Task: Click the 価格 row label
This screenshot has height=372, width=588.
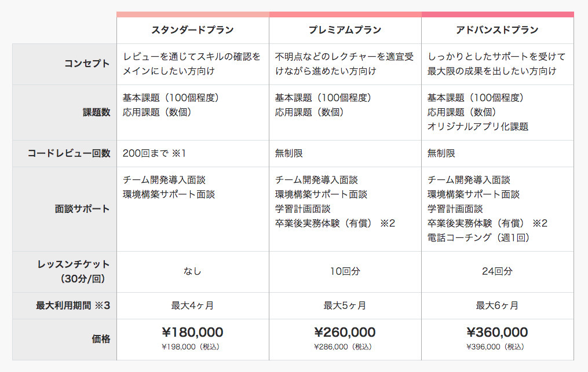Action: click(x=101, y=339)
